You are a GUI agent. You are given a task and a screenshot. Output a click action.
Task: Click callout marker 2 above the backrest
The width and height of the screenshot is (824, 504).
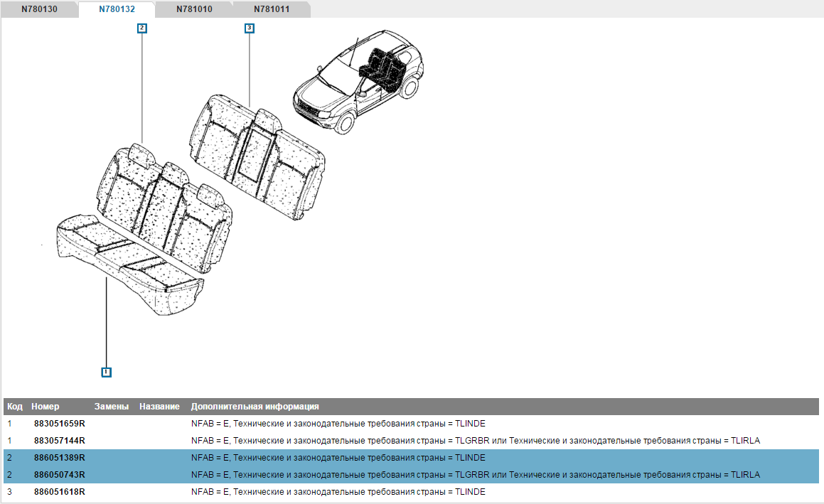tap(142, 28)
